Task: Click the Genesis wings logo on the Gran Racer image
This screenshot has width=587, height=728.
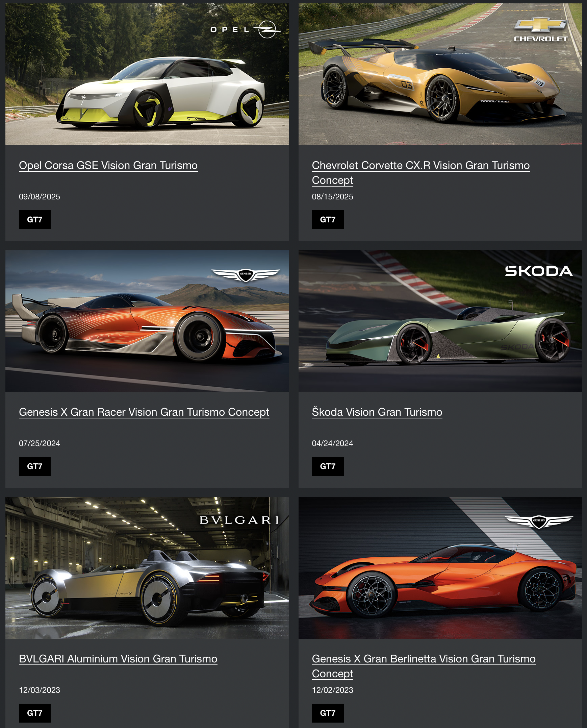Action: 246,275
